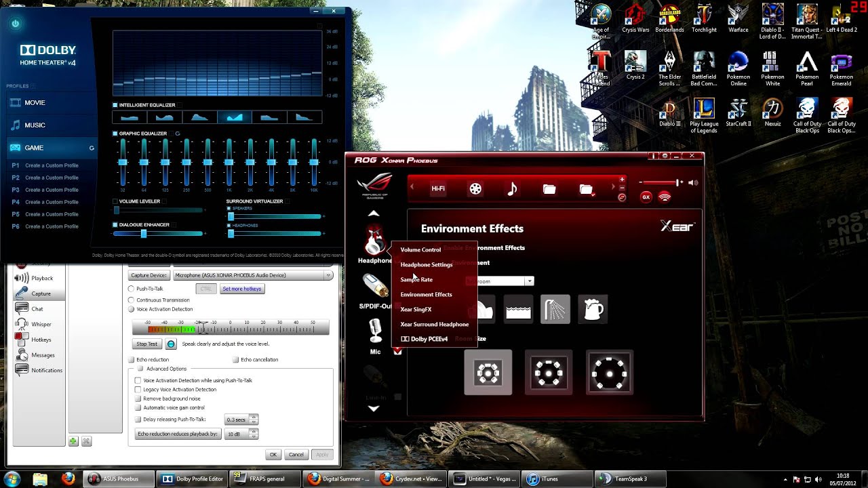
Task: Click the plus icon beside the presets bar
Action: [622, 180]
